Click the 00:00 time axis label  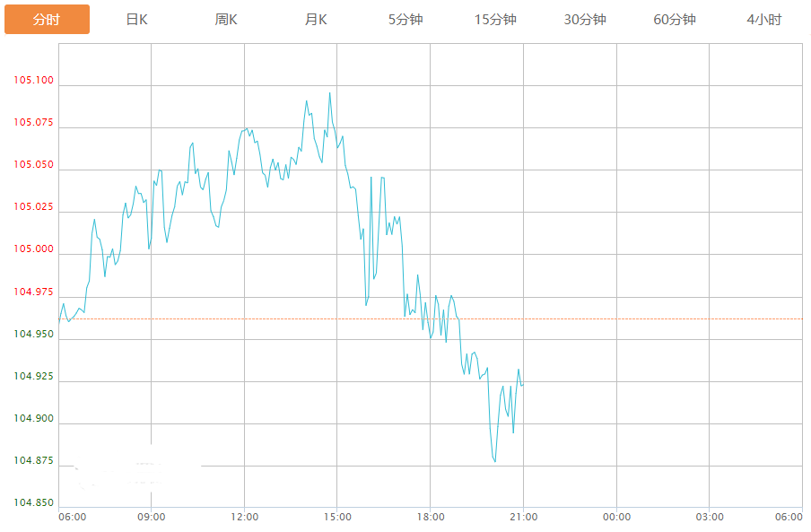click(616, 517)
